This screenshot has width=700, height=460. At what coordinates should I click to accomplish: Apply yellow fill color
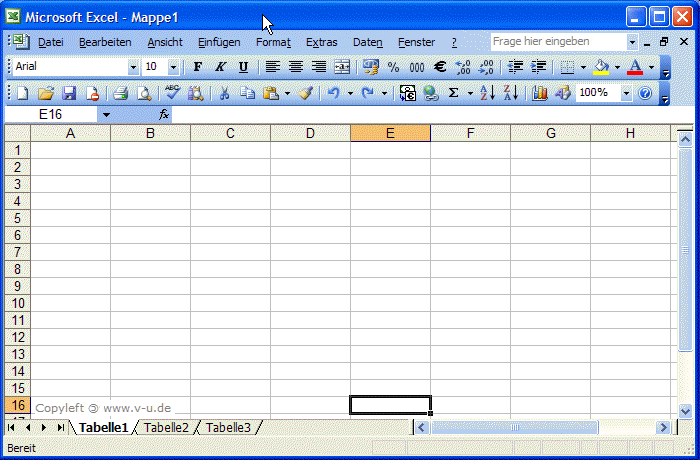(601, 67)
